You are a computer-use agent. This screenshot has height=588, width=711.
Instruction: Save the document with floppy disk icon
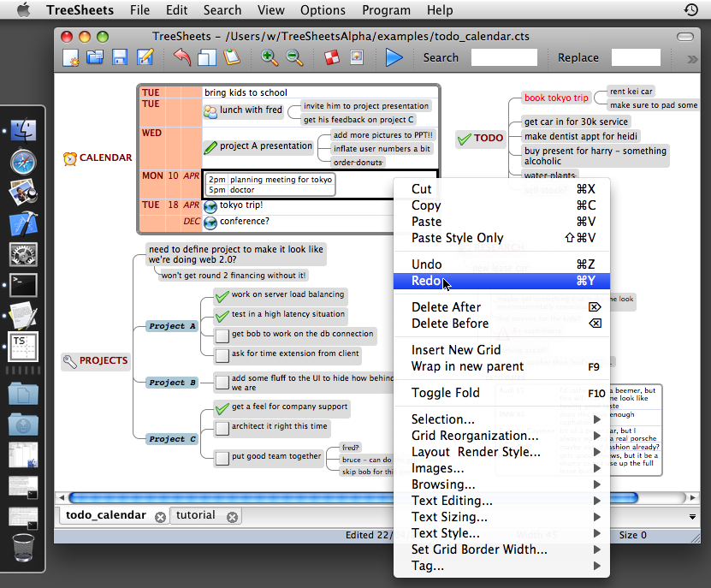(x=120, y=58)
